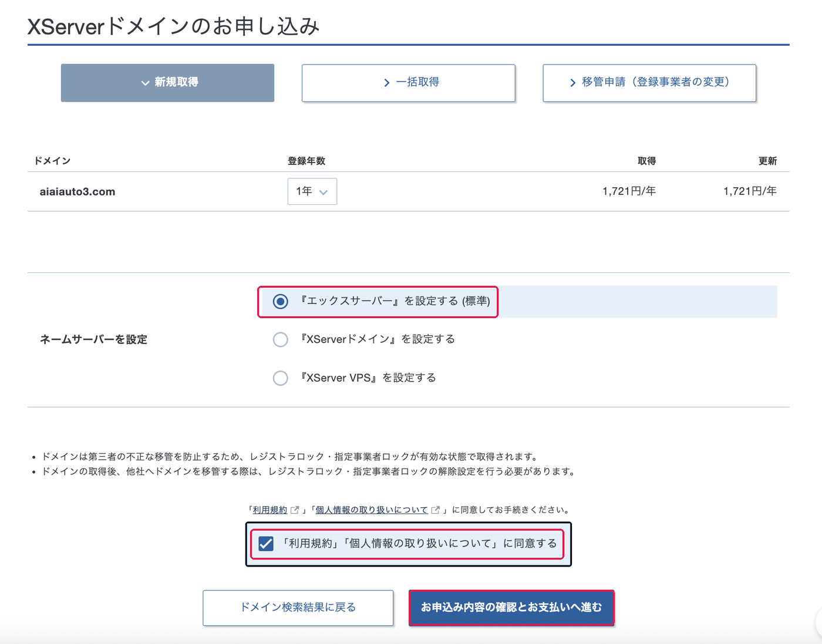Screen dimensions: 822x644
Task: Click the XServerドメインのお申し込み heading
Action: click(x=173, y=26)
